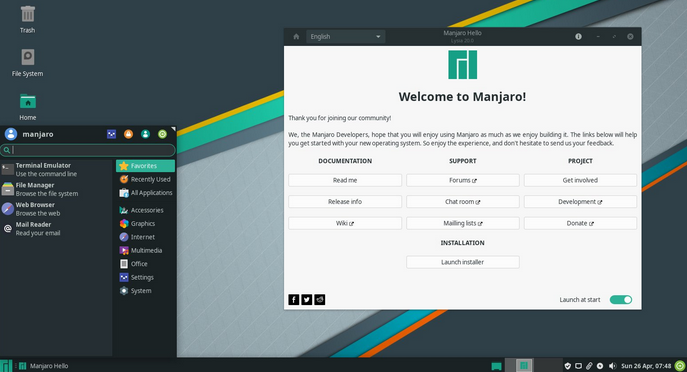The image size is (687, 372).
Task: Open the Office category
Action: coord(145,264)
